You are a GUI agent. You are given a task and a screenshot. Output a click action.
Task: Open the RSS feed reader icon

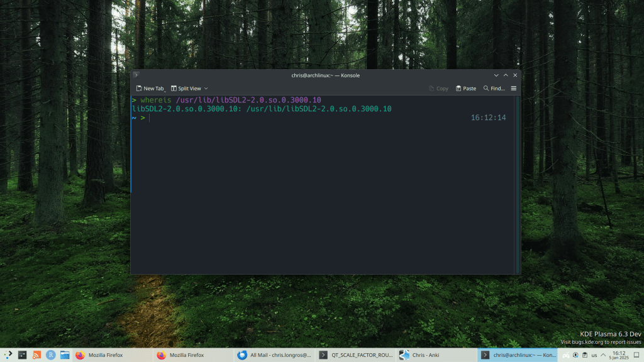click(37, 355)
